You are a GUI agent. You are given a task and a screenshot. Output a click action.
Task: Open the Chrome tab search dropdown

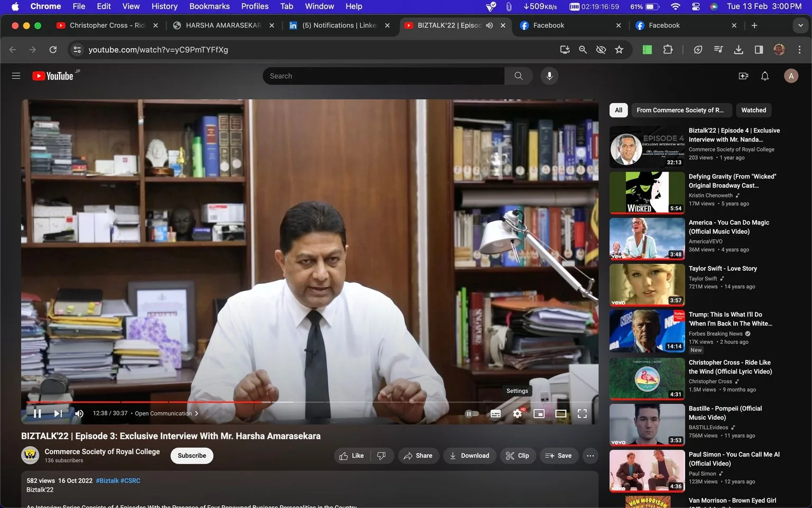coord(800,25)
